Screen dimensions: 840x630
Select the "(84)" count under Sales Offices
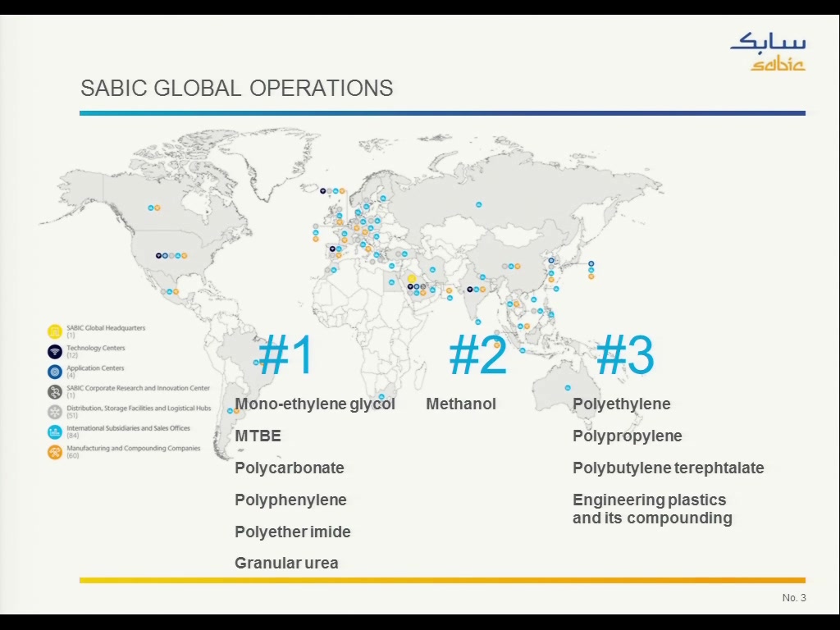pos(72,436)
